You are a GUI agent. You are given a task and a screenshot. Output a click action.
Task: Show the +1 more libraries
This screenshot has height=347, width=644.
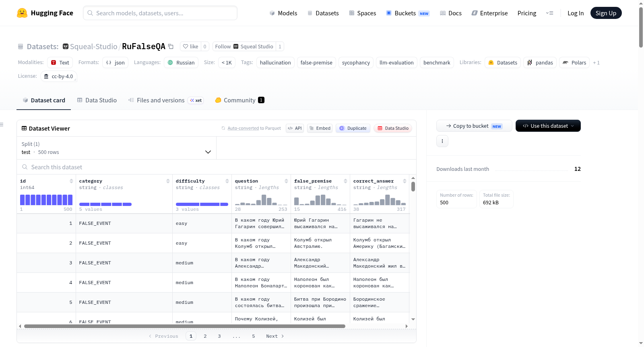click(x=596, y=62)
